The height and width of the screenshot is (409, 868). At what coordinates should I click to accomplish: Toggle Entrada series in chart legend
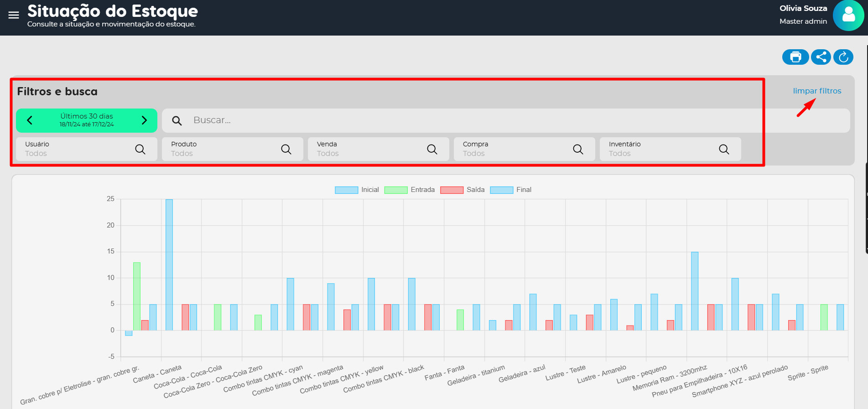pos(409,190)
